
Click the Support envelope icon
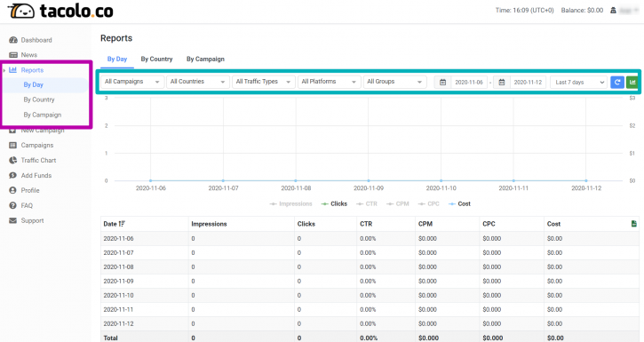[13, 220]
